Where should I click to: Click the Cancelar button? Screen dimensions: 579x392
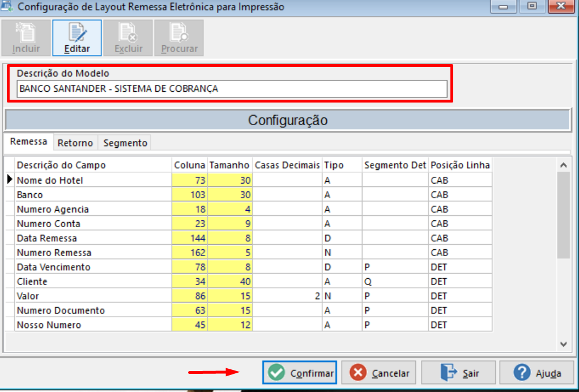coord(378,372)
